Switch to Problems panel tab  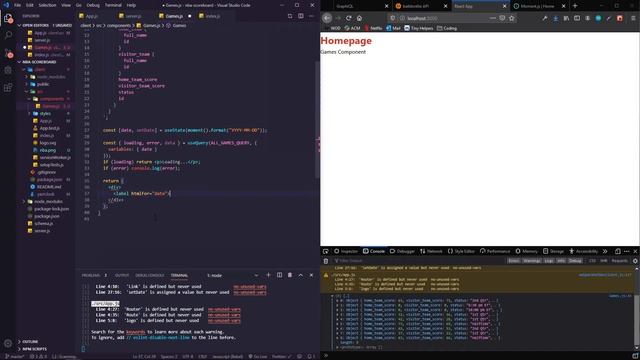pyautogui.click(x=94, y=276)
